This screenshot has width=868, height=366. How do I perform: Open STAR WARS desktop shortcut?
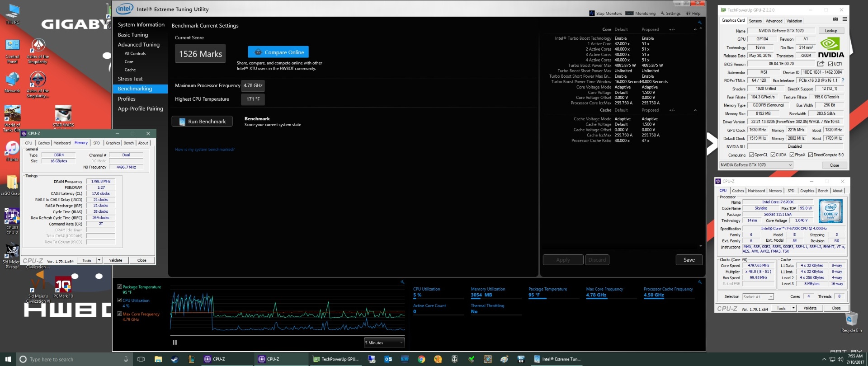(63, 116)
